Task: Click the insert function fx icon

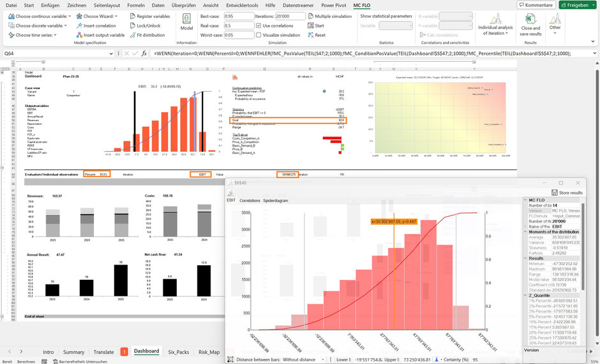Action: click(144, 54)
